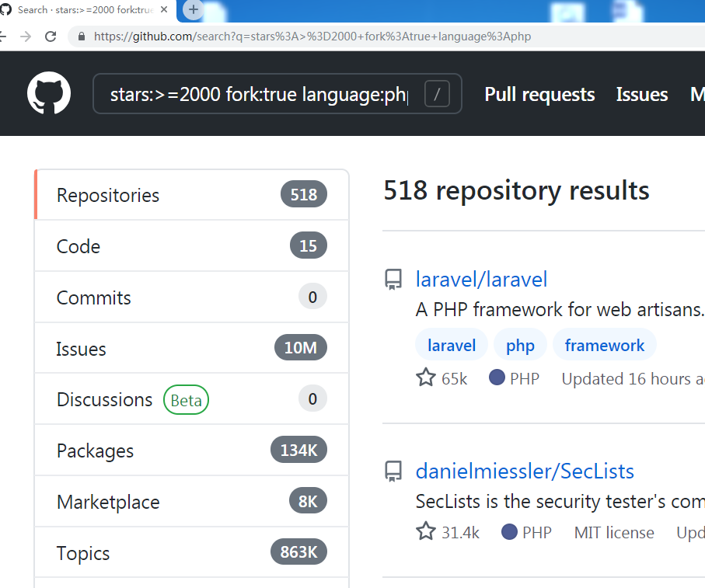Click the MIT license text
The height and width of the screenshot is (588, 705).
click(614, 533)
